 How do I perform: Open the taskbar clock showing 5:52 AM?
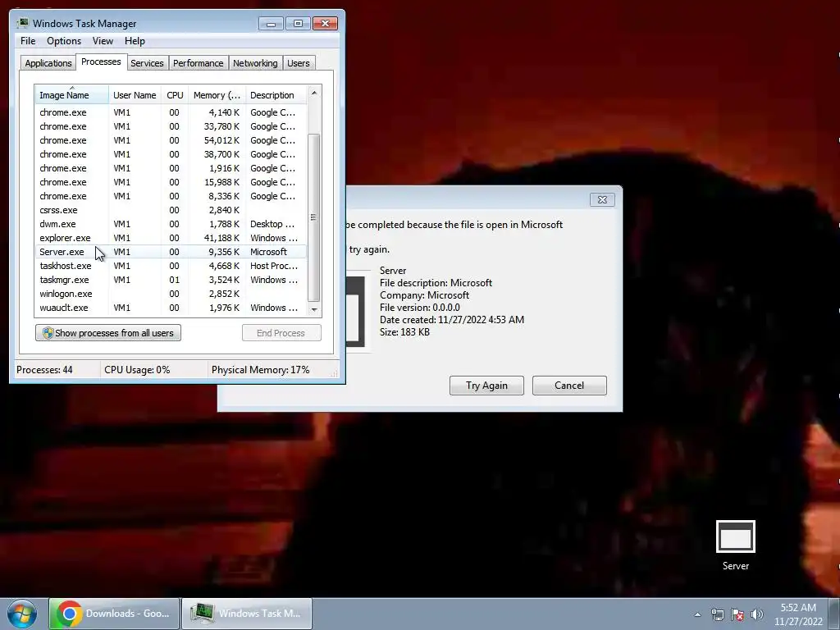pyautogui.click(x=798, y=614)
